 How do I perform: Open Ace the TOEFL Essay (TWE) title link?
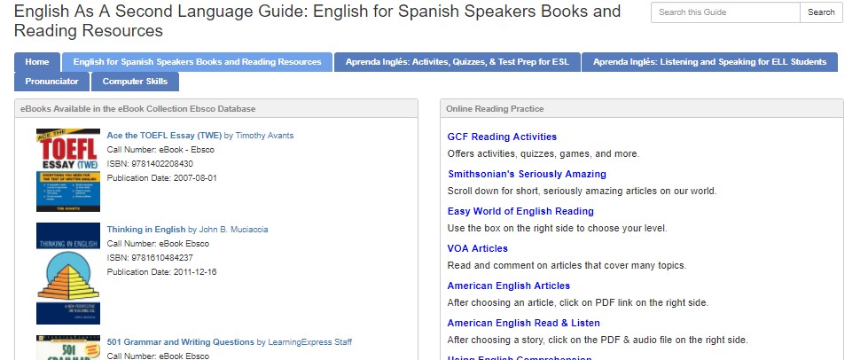tap(164, 136)
